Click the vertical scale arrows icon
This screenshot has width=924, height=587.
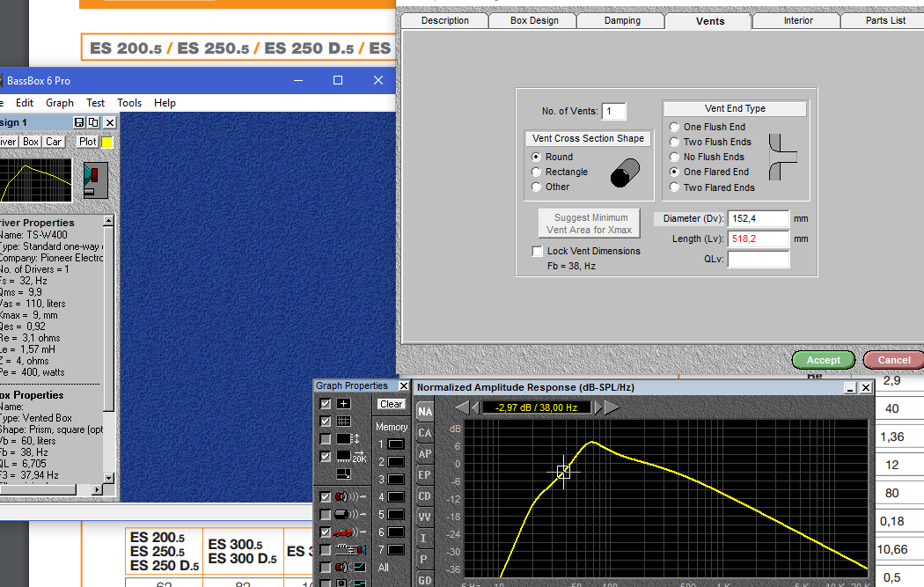pyautogui.click(x=348, y=439)
